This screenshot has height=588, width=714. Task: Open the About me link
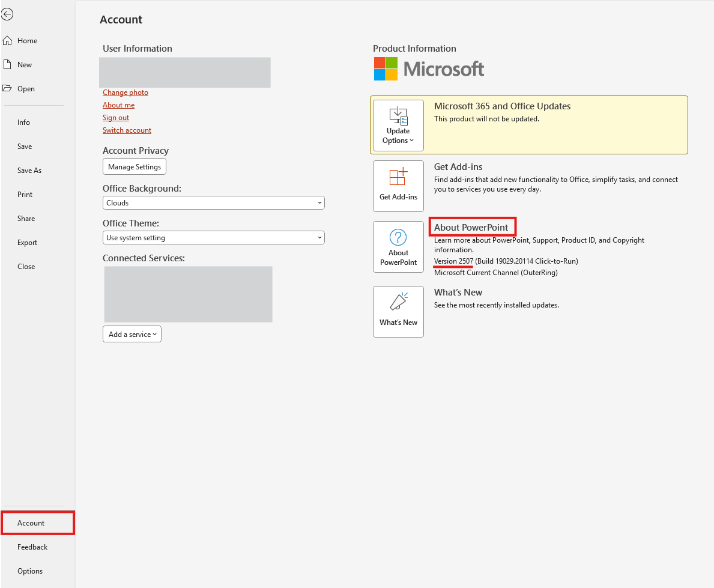[x=118, y=105]
